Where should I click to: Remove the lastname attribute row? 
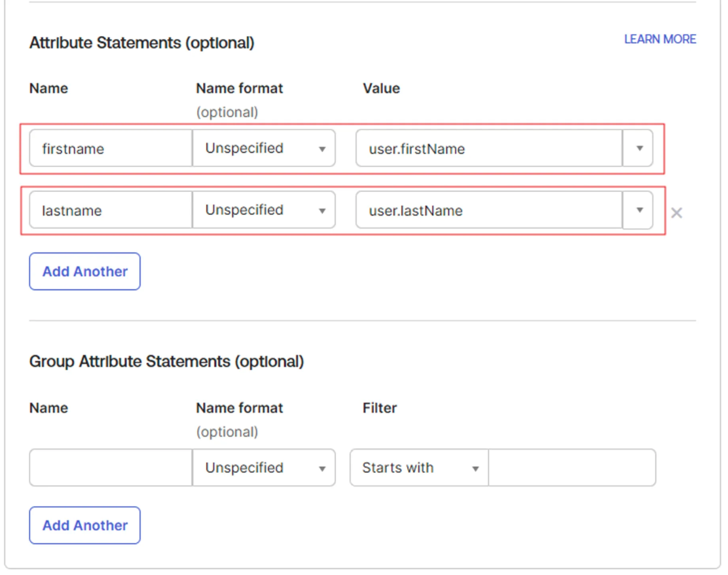677,212
